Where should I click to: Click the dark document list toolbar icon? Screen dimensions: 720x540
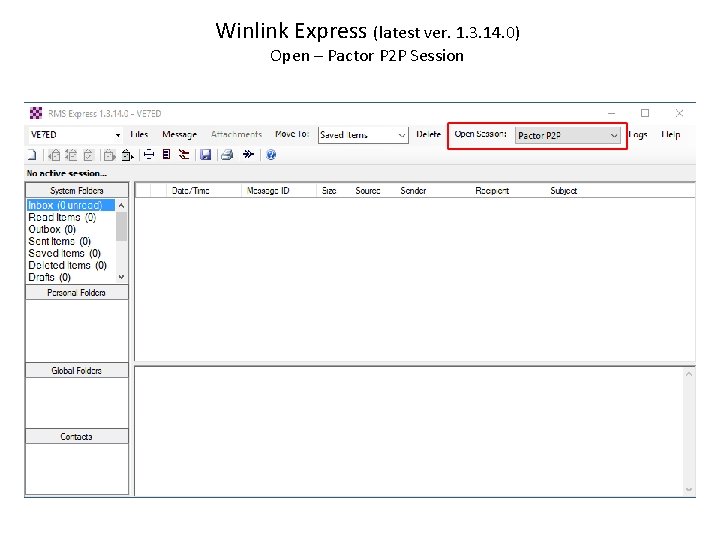(x=167, y=155)
